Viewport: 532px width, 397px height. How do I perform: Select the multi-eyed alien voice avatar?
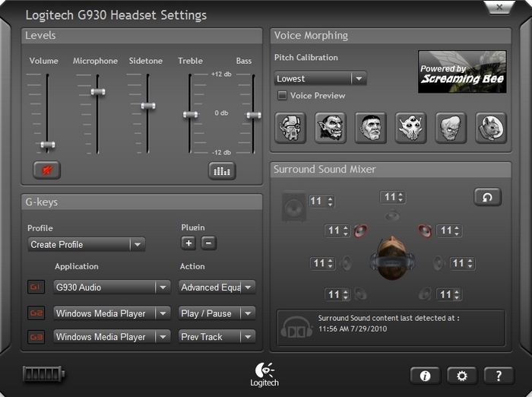[410, 128]
